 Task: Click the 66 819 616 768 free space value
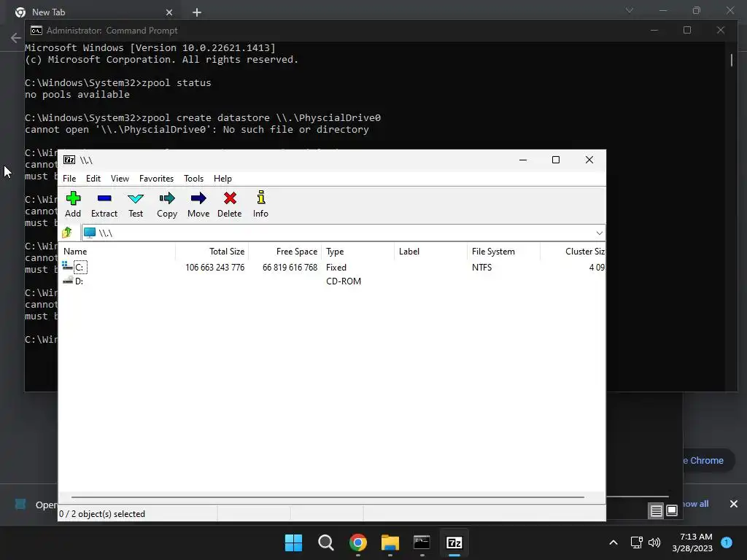290,268
